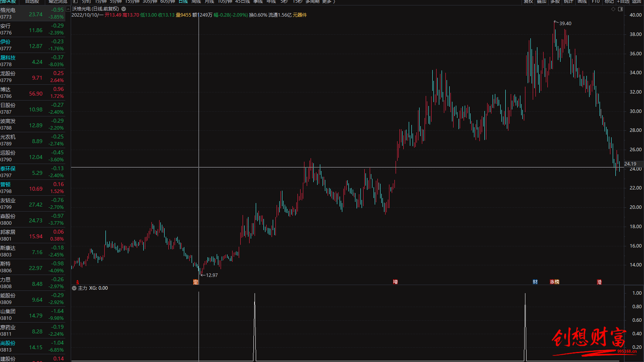Select the stock row priced 9.64
The image size is (644, 362).
click(x=32, y=299)
